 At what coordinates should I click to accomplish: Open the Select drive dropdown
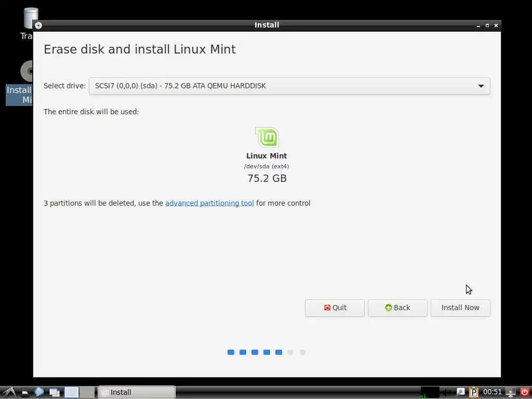tap(289, 86)
